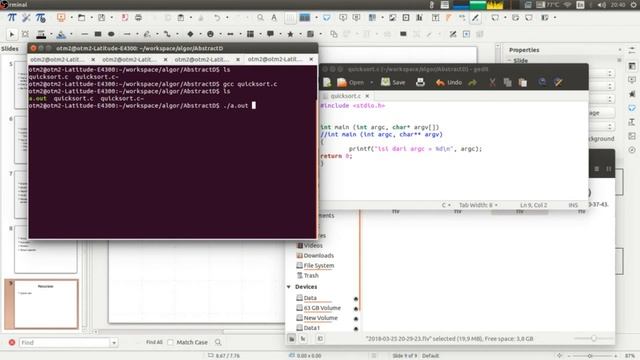Click the Insert Image icon
The width and height of the screenshot is (640, 360).
click(392, 18)
